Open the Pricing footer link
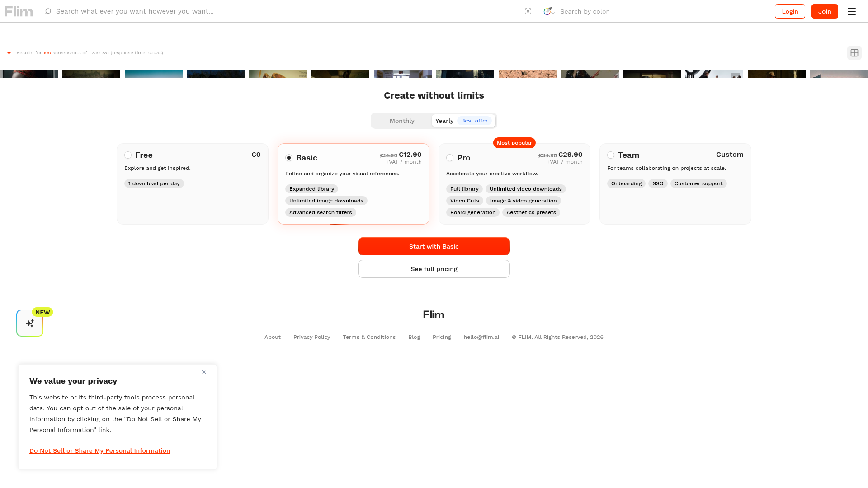The width and height of the screenshot is (868, 488). (442, 337)
